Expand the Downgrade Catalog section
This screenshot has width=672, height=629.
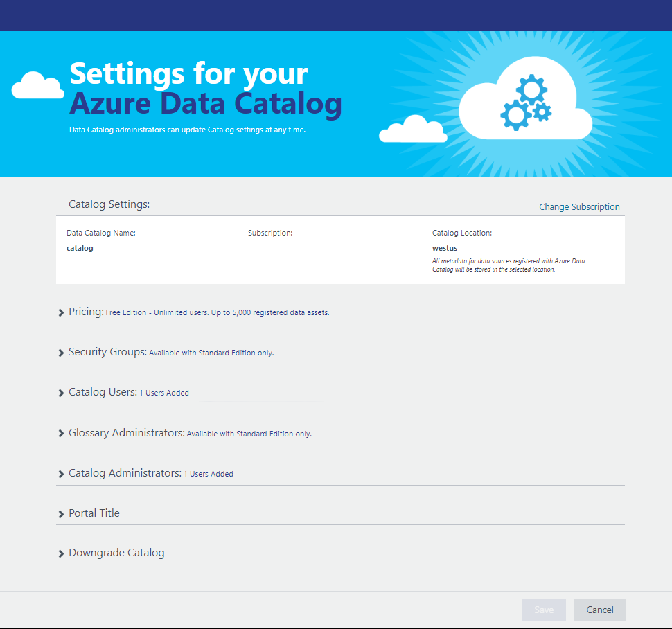(116, 552)
